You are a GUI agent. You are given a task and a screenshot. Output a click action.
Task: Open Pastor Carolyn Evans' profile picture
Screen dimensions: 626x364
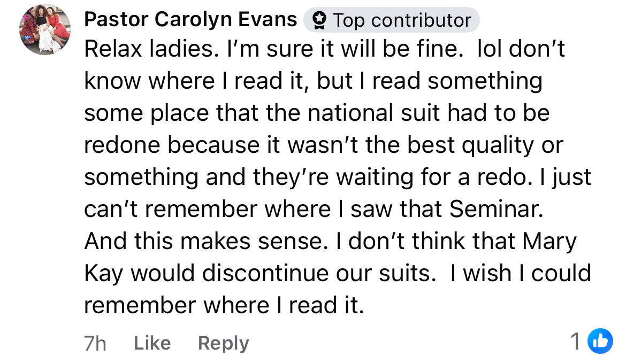[x=45, y=29]
